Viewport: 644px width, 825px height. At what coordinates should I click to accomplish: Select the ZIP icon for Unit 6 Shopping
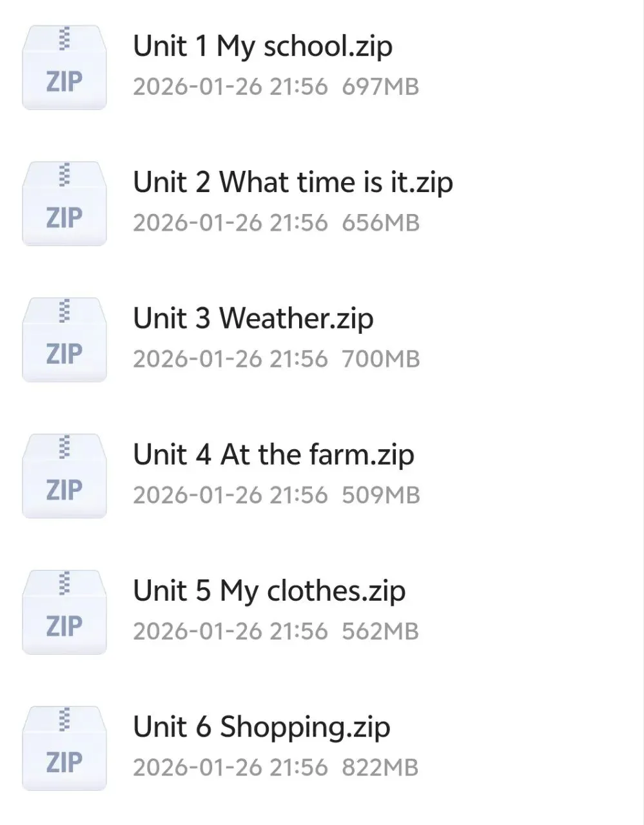64,748
